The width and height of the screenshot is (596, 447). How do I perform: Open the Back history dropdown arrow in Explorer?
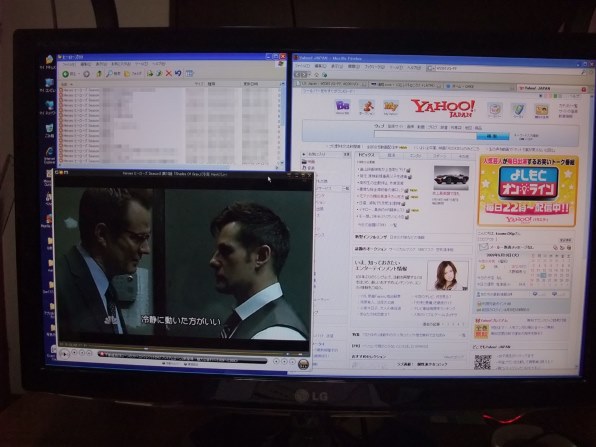(79, 74)
